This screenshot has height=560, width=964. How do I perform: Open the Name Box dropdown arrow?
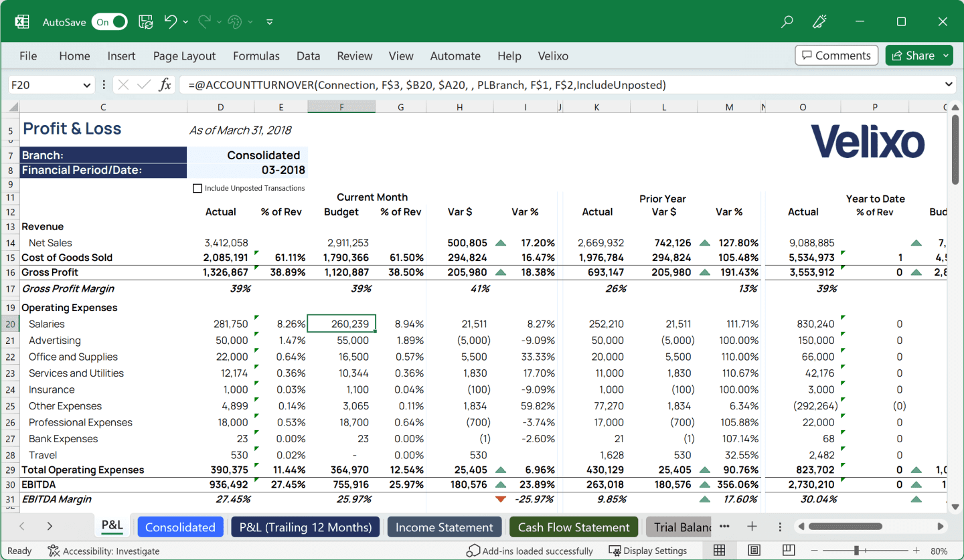(88, 84)
